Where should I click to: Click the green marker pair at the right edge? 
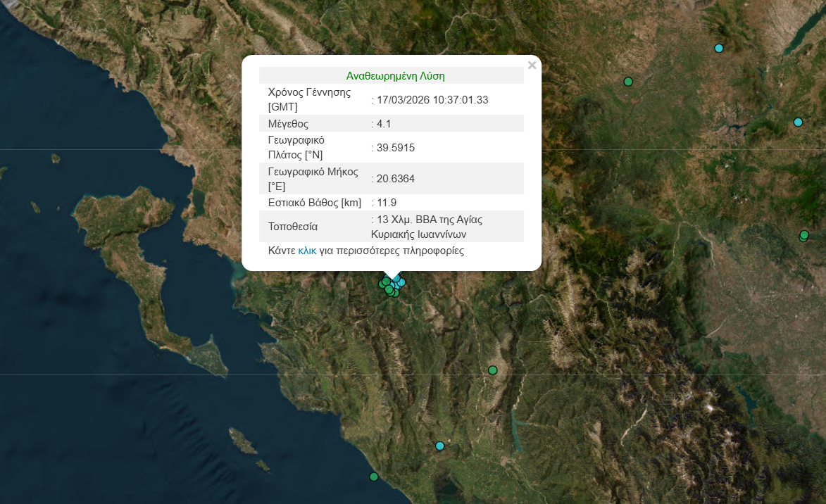coord(803,236)
